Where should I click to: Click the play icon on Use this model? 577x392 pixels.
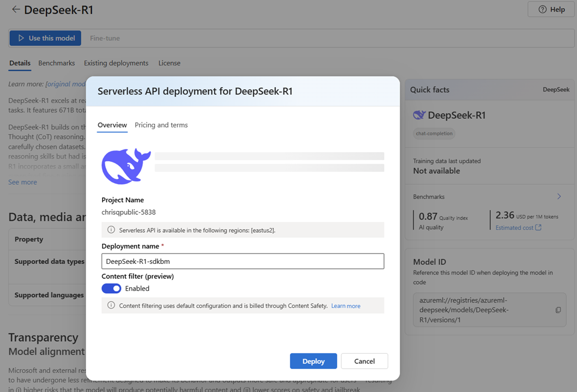point(21,38)
